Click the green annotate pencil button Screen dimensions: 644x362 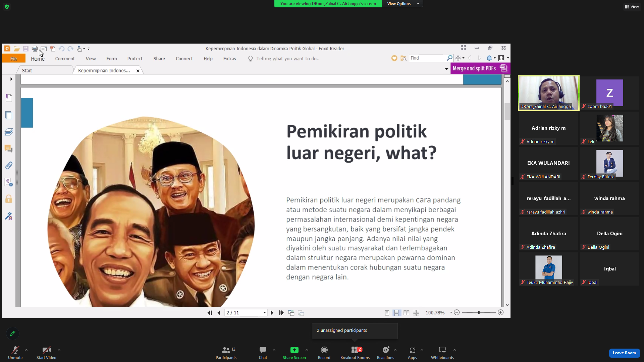click(x=13, y=334)
